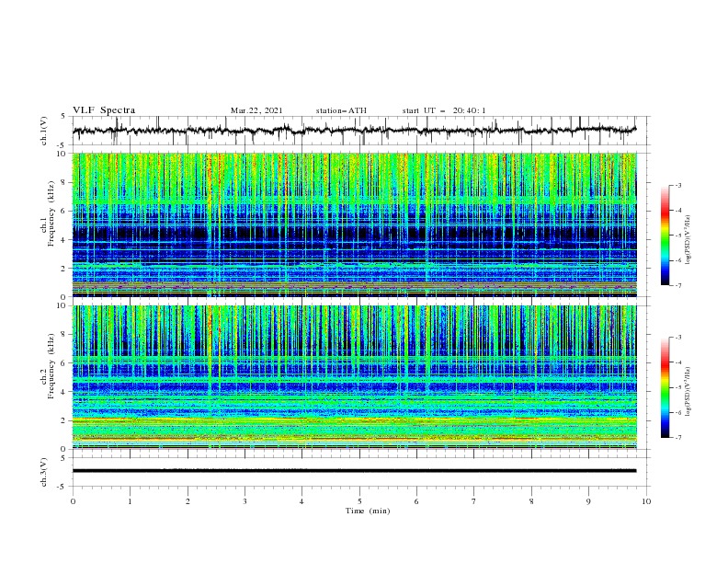Select the "Time (min)" axis title
This screenshot has height=563, width=728.
coord(368,511)
